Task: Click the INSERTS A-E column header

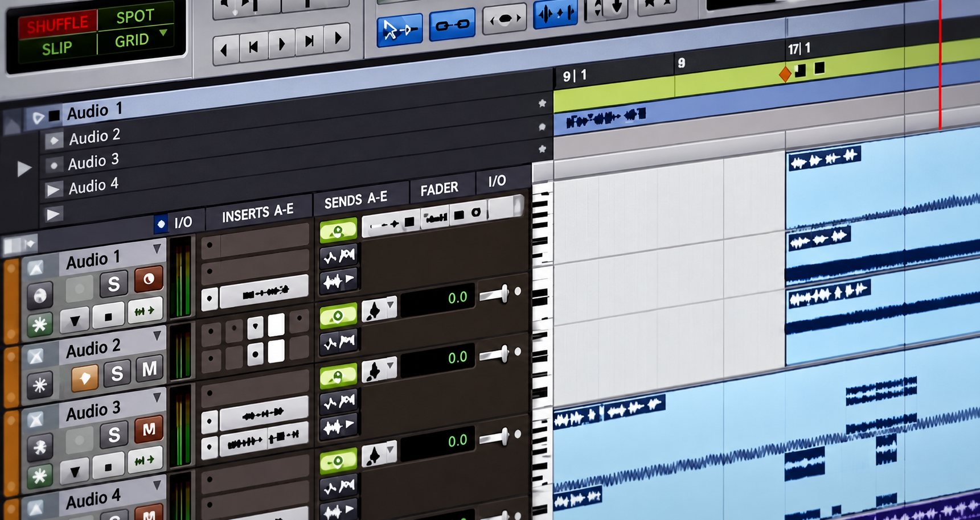Action: pos(258,213)
